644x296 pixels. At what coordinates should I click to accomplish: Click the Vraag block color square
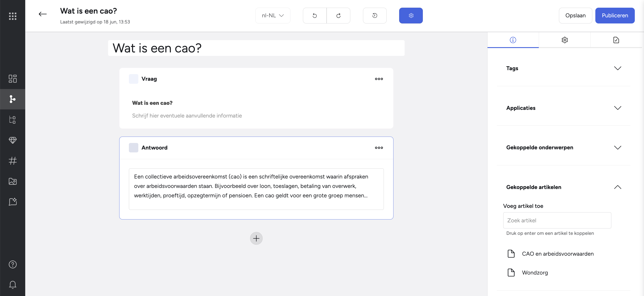click(133, 79)
